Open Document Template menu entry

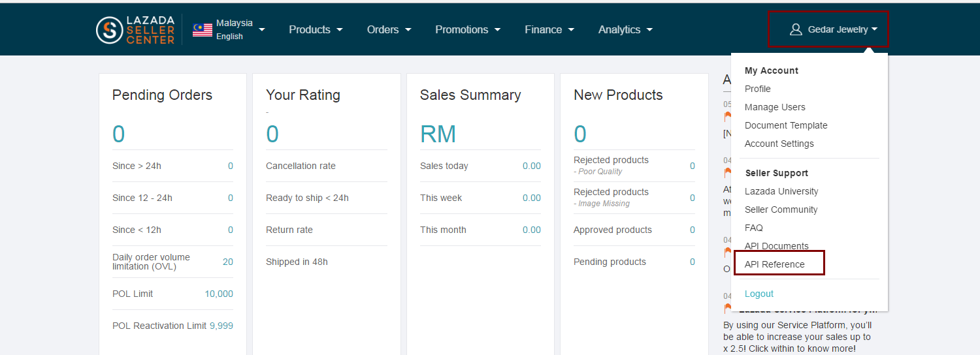coord(786,125)
